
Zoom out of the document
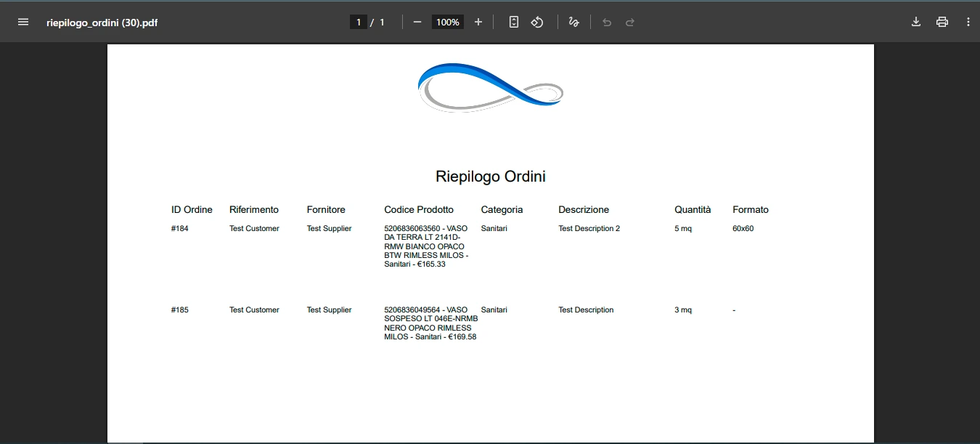click(417, 21)
